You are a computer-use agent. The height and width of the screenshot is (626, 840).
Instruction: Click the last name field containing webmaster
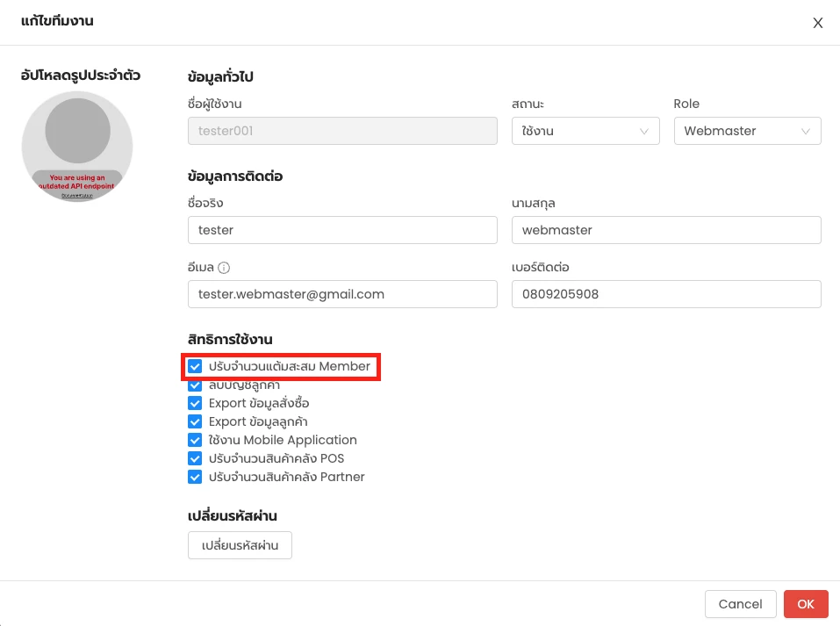pyautogui.click(x=665, y=230)
